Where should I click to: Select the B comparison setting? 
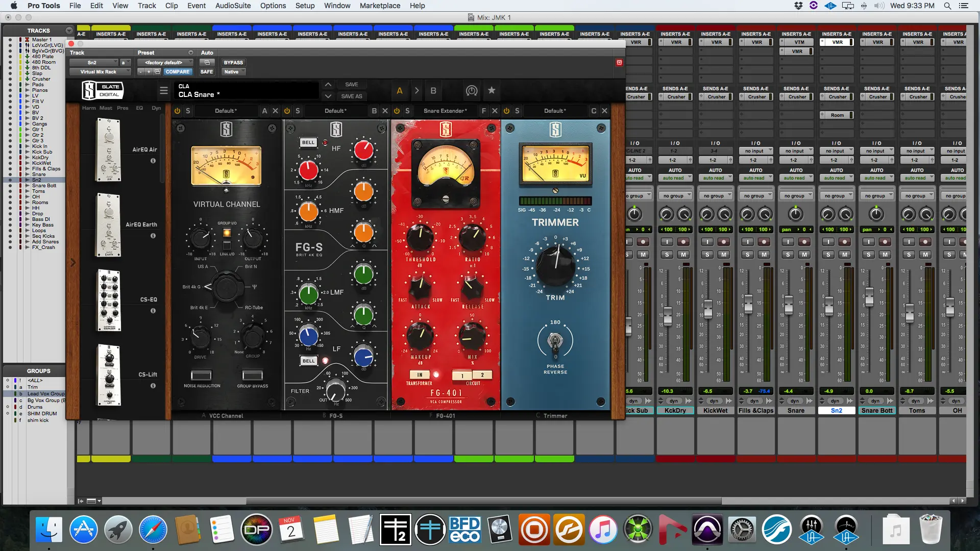(433, 91)
